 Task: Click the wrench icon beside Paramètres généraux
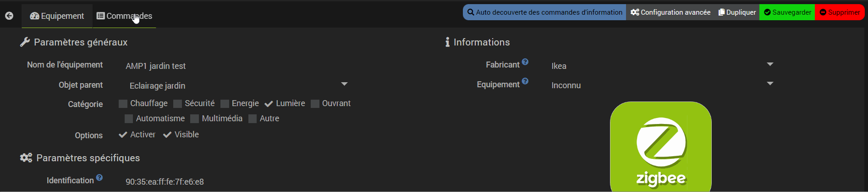[25, 42]
